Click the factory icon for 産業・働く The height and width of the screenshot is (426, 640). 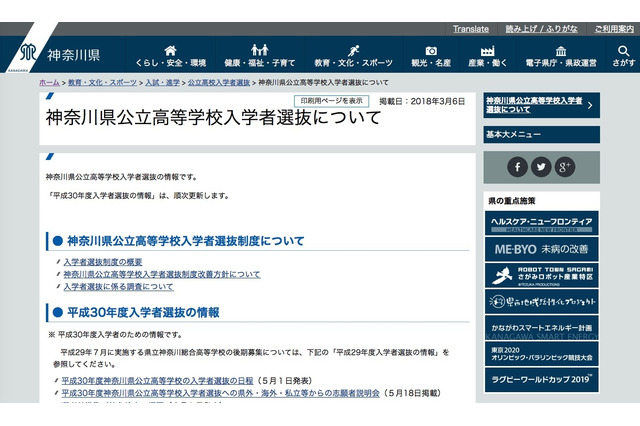coord(487,51)
